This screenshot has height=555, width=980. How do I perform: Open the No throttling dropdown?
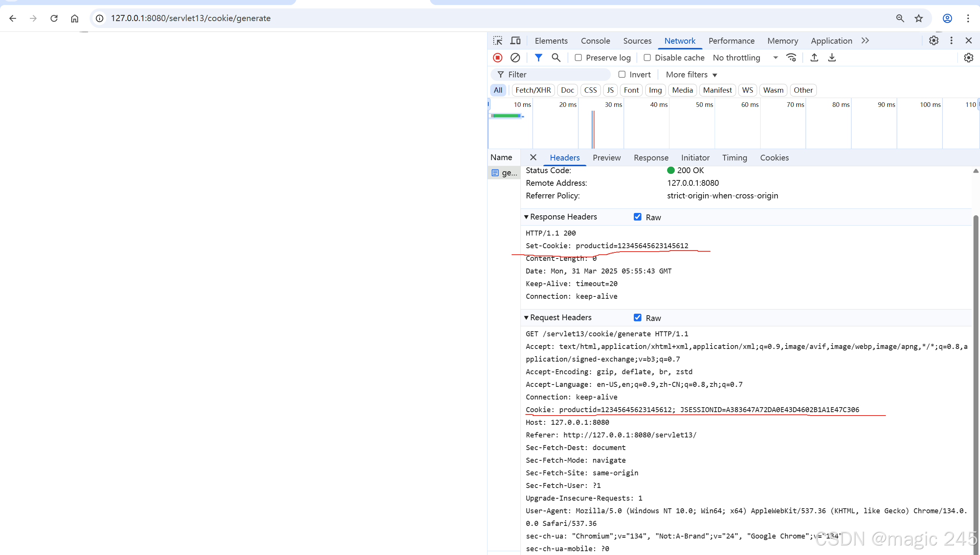click(745, 58)
